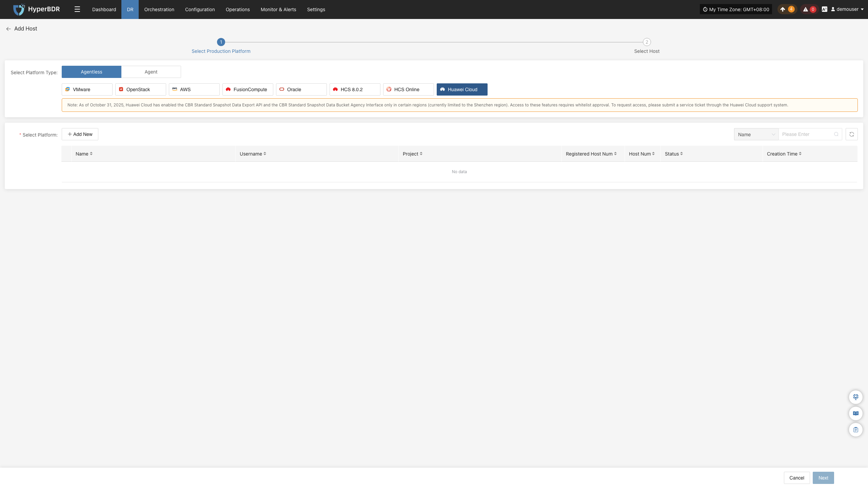
Task: Choose the Huawei Cloud platform
Action: click(x=462, y=89)
